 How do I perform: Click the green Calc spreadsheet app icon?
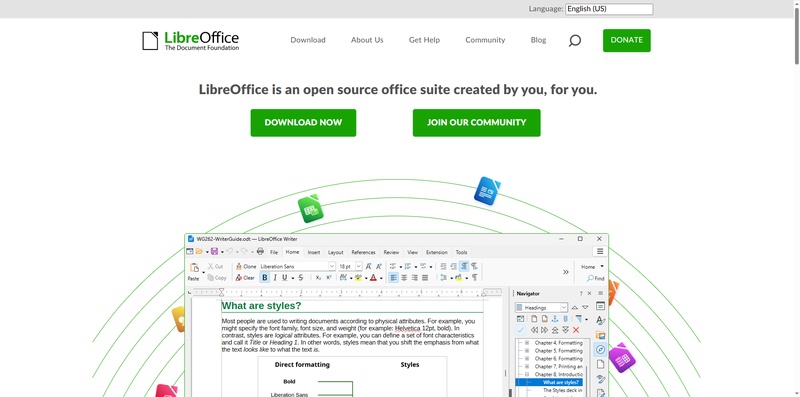[311, 208]
